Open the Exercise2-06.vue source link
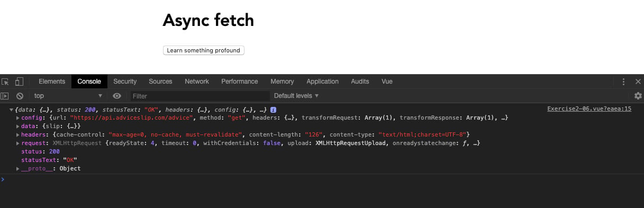Viewport: 644px width, 208px height. [589, 109]
